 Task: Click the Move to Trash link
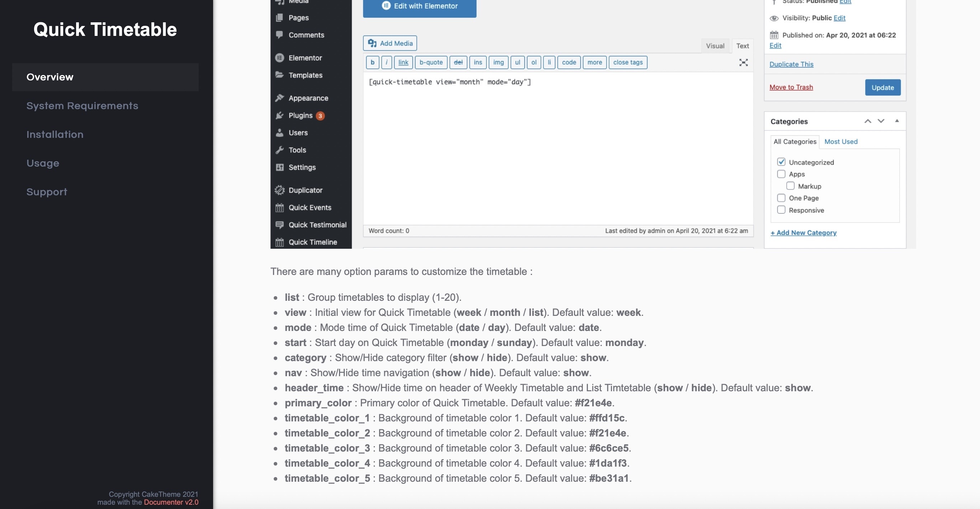point(791,87)
